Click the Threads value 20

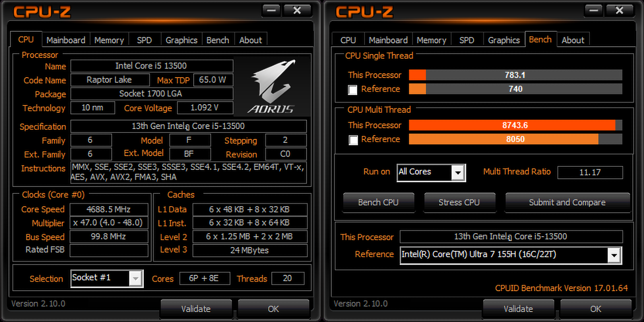tap(288, 279)
